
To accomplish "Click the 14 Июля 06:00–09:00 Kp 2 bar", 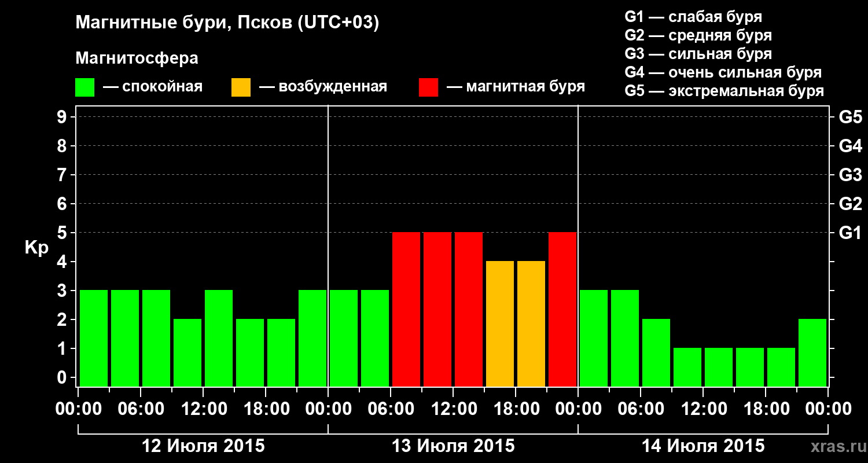I will coord(656,352).
